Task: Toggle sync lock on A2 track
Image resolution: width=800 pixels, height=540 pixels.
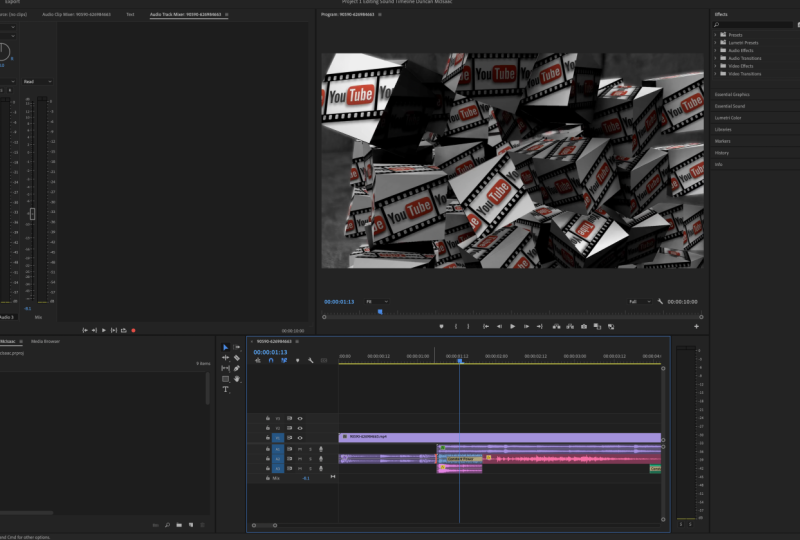Action: coord(289,459)
